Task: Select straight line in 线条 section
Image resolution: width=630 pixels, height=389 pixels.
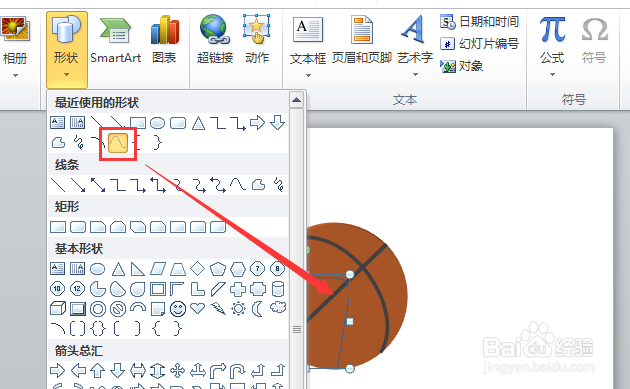Action: pyautogui.click(x=58, y=185)
